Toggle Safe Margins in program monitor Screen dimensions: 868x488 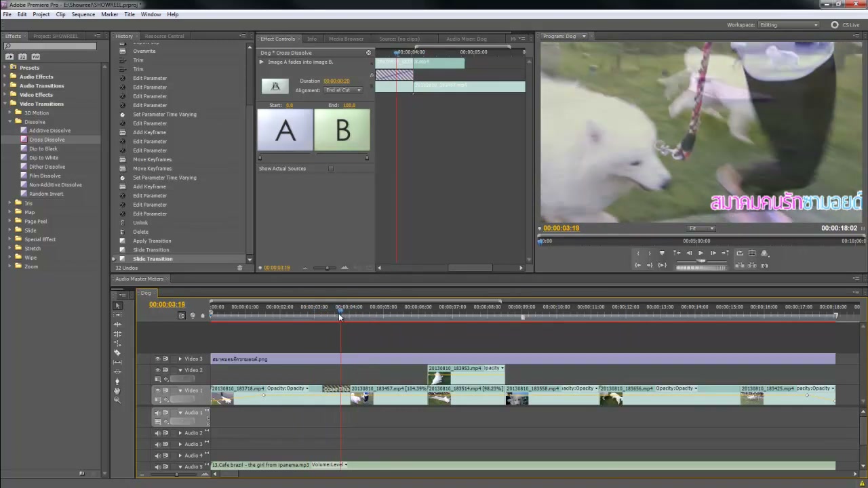point(752,253)
